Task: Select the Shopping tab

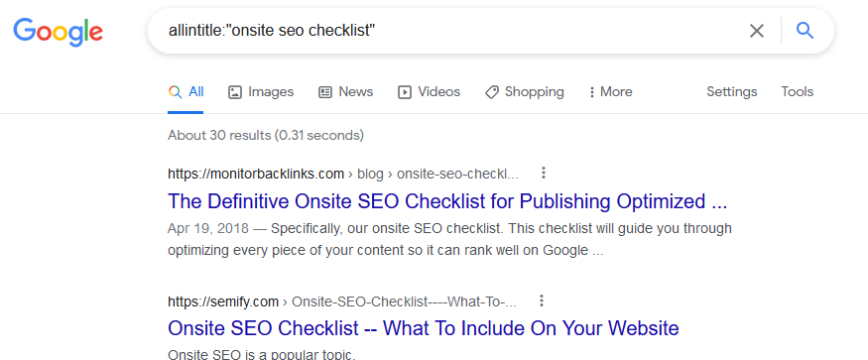Action: [524, 92]
